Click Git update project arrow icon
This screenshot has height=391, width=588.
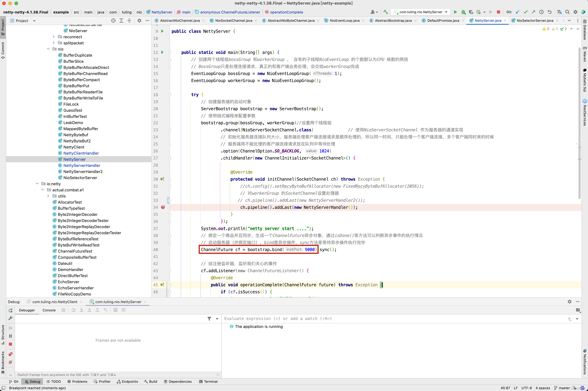[518, 12]
